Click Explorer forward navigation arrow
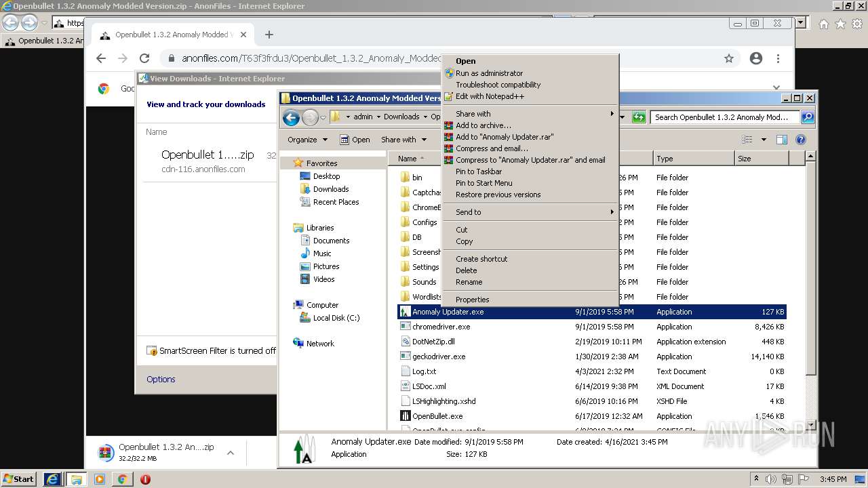The width and height of the screenshot is (868, 488). (310, 118)
